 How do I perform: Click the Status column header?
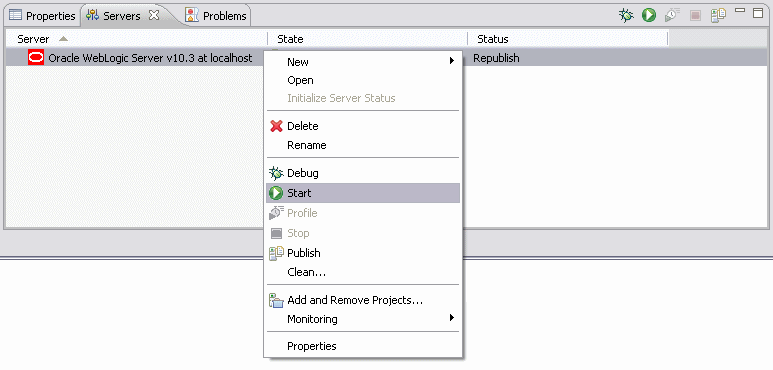tap(568, 39)
